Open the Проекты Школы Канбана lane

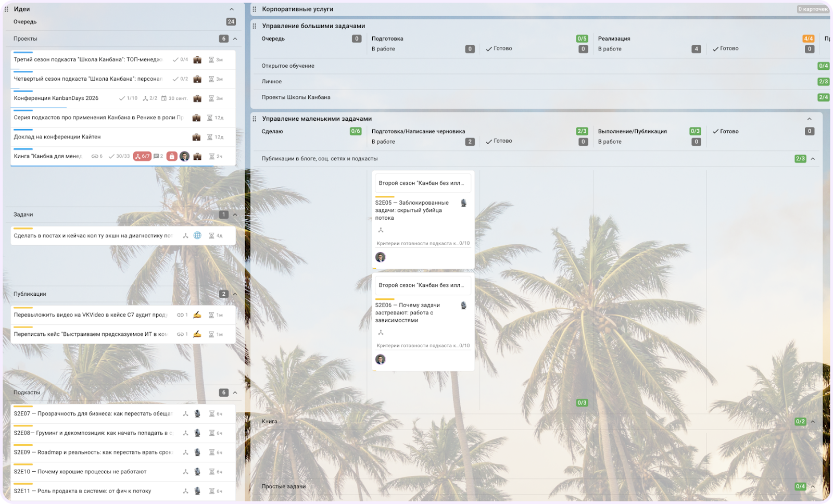coord(296,97)
